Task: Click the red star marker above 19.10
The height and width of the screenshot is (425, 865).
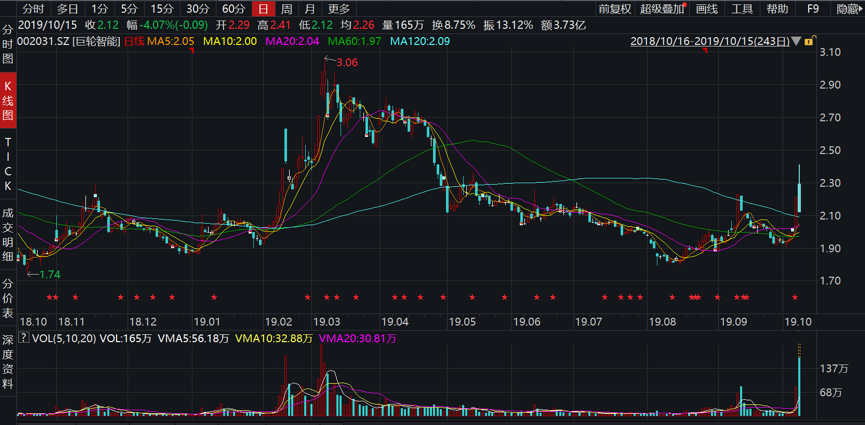Action: click(795, 298)
